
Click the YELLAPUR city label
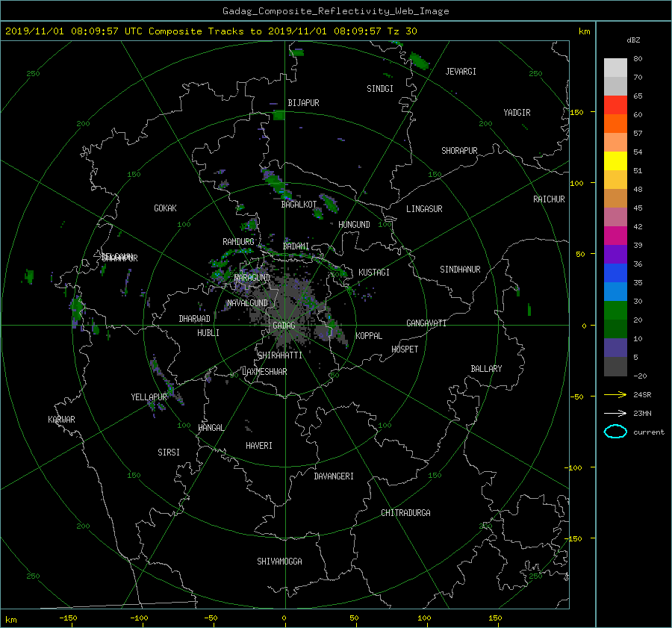tap(149, 397)
